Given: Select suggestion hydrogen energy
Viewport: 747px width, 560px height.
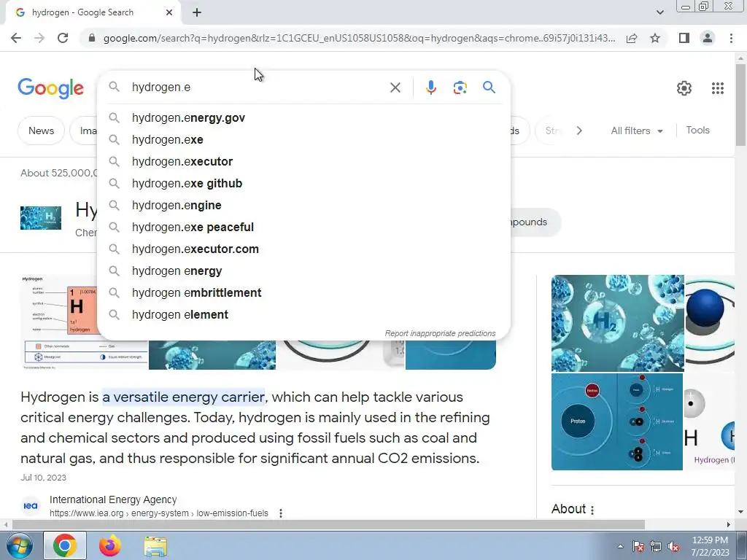Looking at the screenshot, I should (303, 271).
